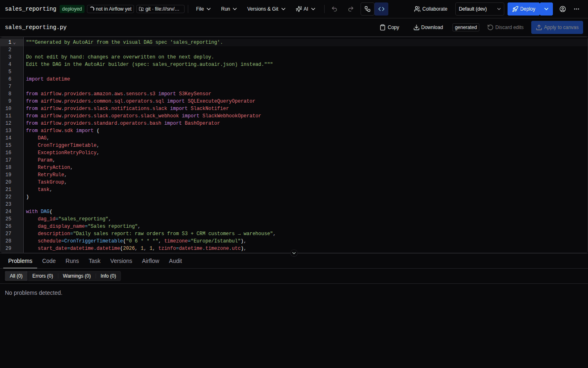The image size is (588, 368).
Task: Open the Task tab
Action: [95, 261]
